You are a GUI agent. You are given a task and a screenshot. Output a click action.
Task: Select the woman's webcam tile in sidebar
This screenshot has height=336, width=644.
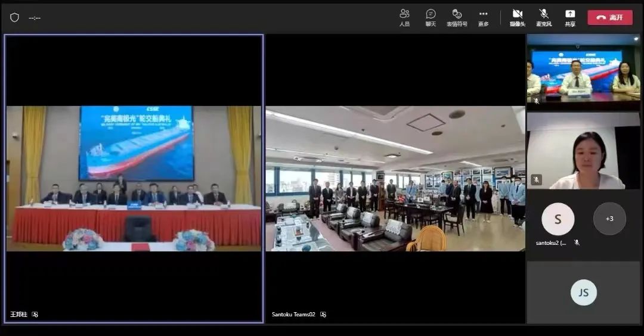pyautogui.click(x=583, y=151)
